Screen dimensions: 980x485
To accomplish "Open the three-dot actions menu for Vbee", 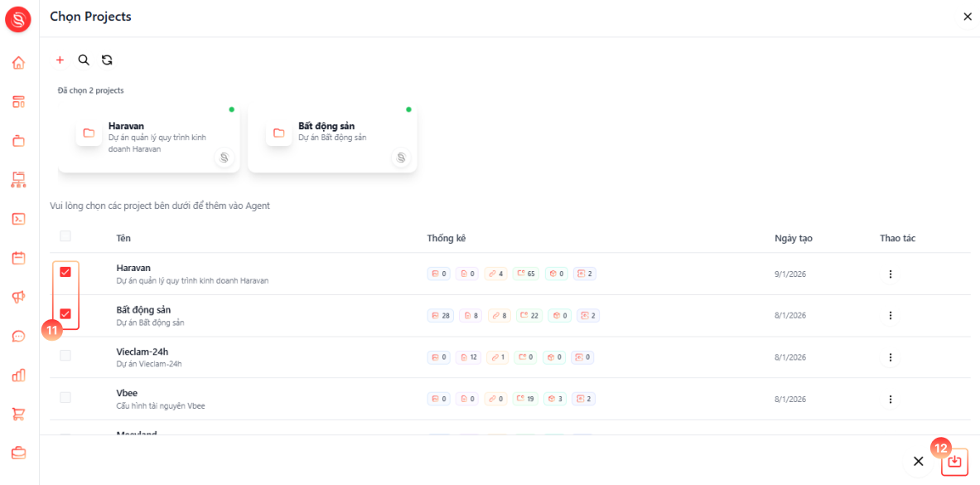I will 891,400.
